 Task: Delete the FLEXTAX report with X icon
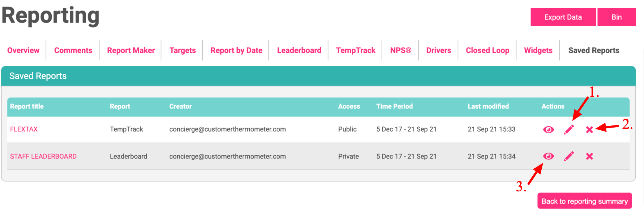589,130
